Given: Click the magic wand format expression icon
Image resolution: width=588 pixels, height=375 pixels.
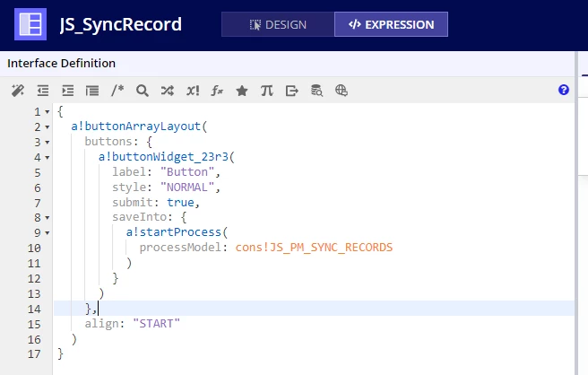Looking at the screenshot, I should coord(18,91).
